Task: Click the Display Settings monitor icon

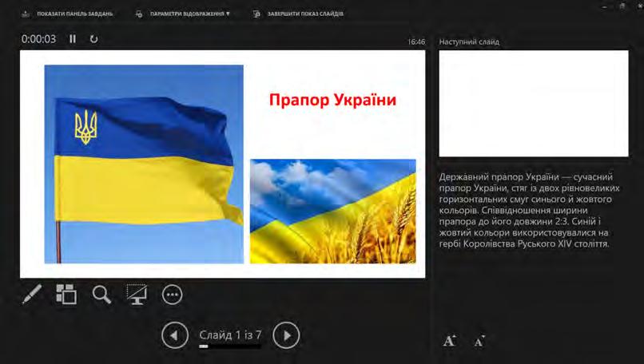Action: coord(139,14)
